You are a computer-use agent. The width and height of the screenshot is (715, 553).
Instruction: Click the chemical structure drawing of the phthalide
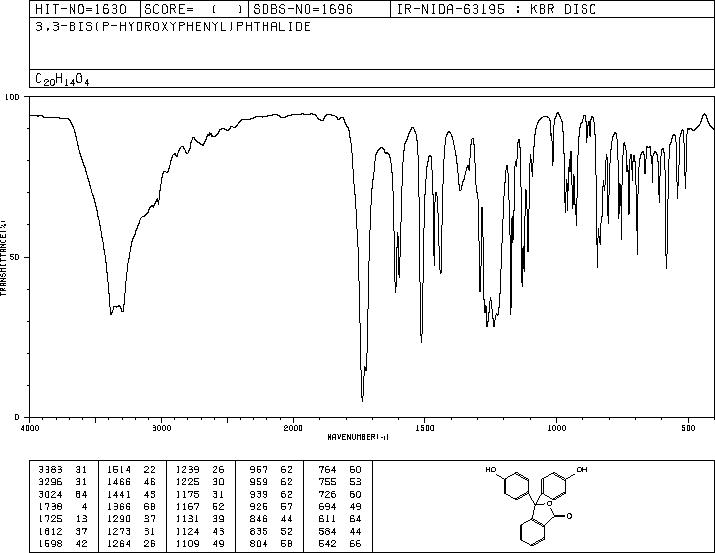coord(536,506)
